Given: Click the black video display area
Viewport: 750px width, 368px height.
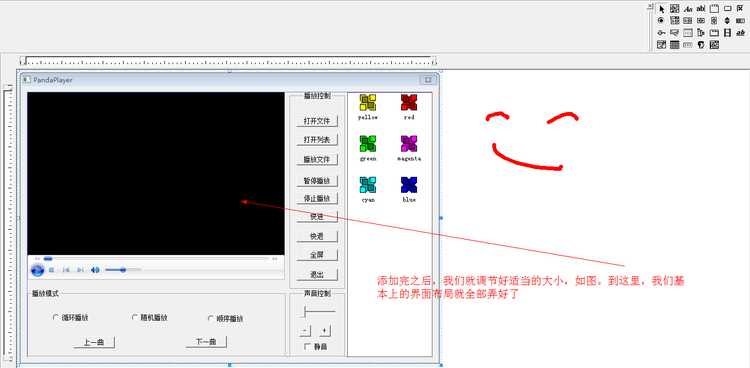Looking at the screenshot, I should pyautogui.click(x=156, y=173).
